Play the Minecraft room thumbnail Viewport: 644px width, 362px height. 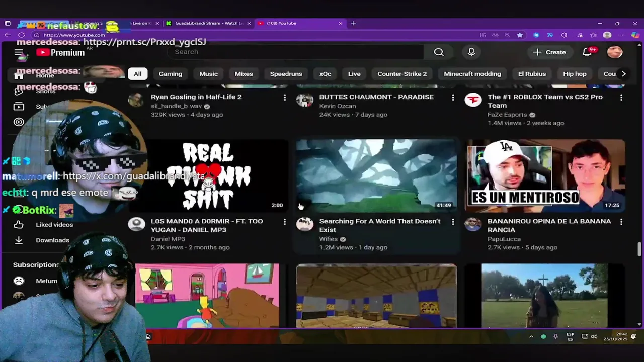[376, 296]
